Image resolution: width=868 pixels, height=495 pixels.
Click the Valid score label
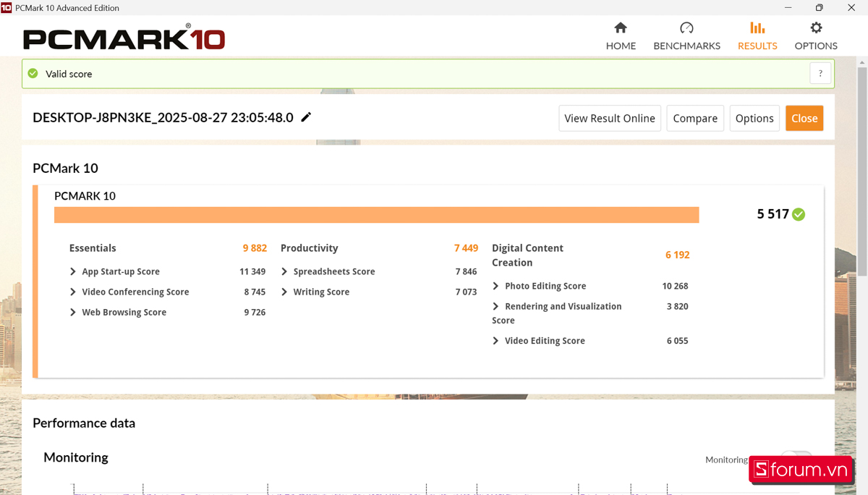pyautogui.click(x=69, y=74)
